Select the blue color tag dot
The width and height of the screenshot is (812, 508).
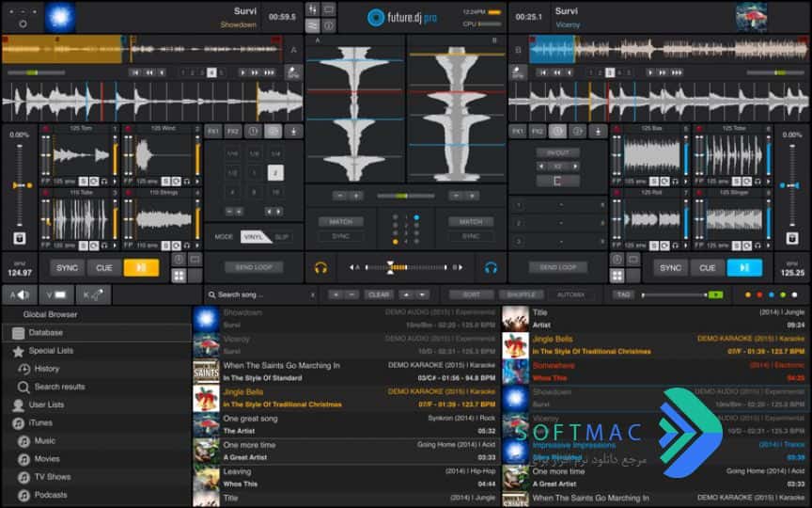point(771,295)
